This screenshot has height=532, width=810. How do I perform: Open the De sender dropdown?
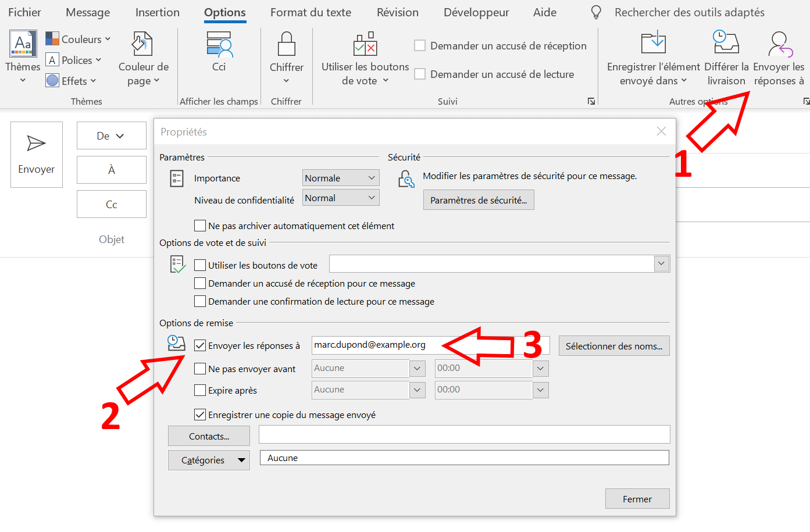pos(112,135)
